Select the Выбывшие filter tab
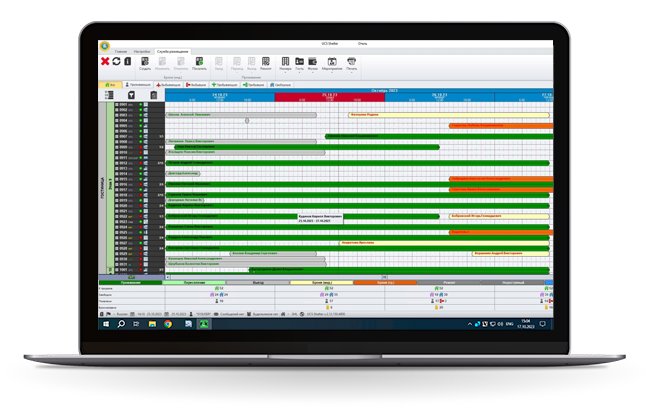The width and height of the screenshot is (650, 412). tap(196, 85)
